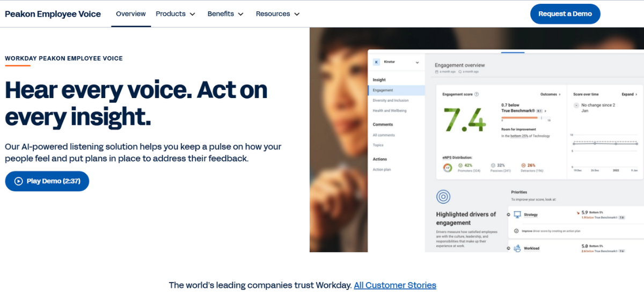Click the target icon above Highlighted drivers
The height and width of the screenshot is (305, 644).
pyautogui.click(x=443, y=197)
